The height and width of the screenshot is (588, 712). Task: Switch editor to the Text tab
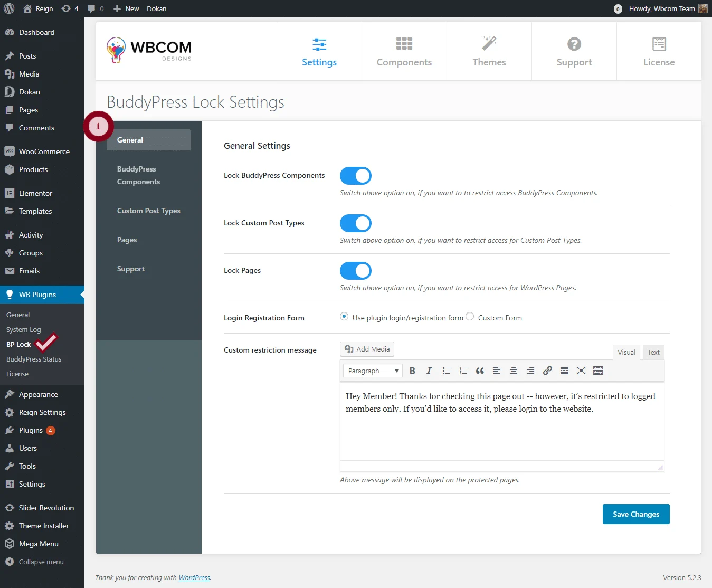point(653,353)
